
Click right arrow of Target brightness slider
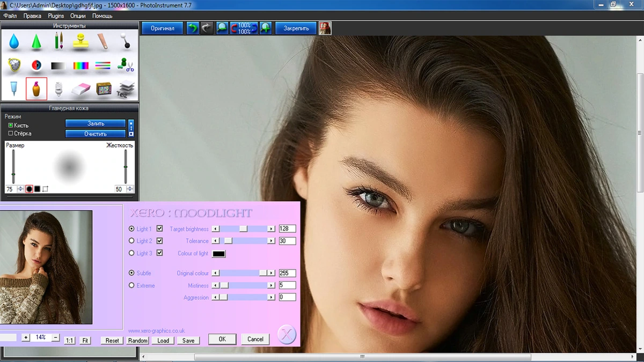click(x=272, y=229)
